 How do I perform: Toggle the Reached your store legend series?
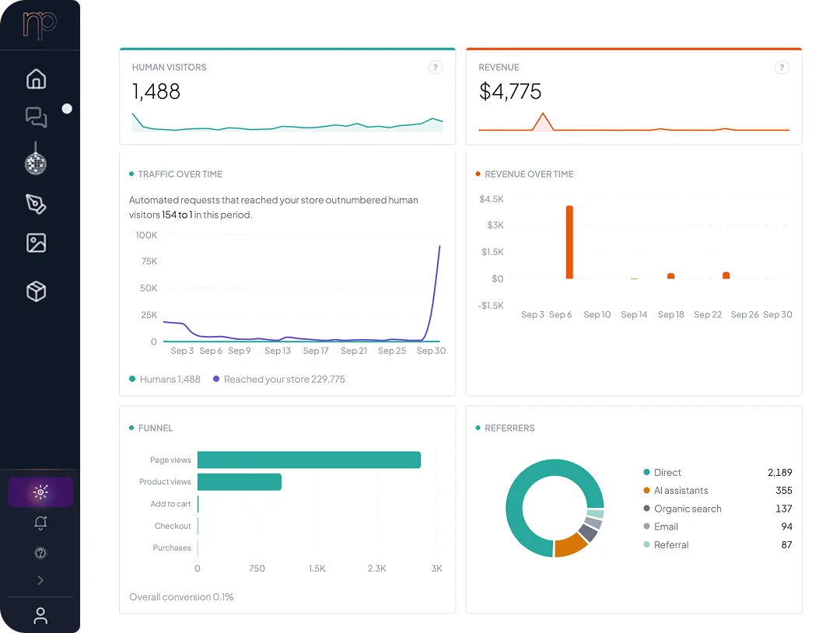coord(279,379)
